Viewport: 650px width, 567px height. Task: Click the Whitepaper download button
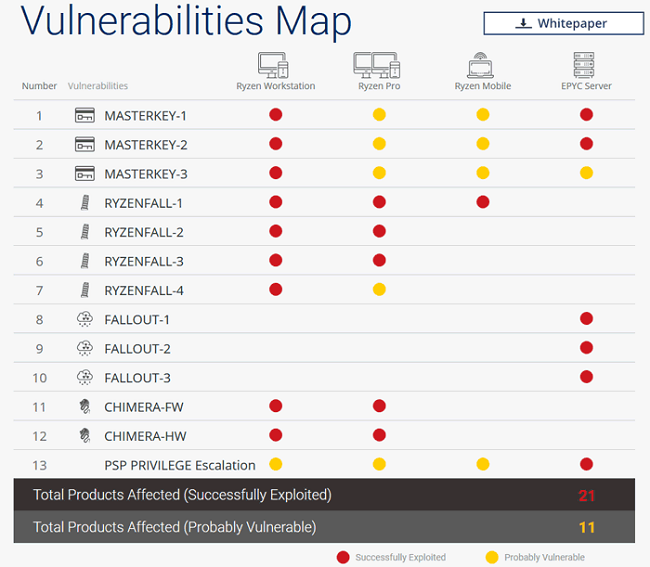[563, 23]
